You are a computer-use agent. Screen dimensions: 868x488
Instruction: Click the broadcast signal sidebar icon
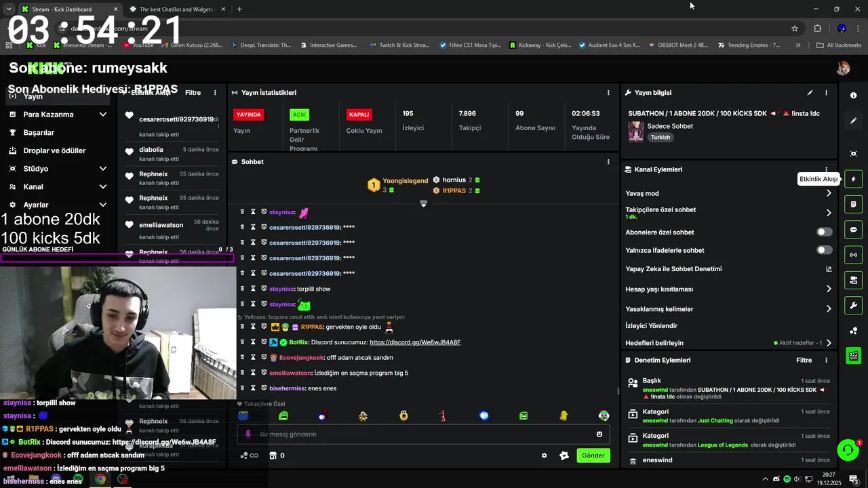coord(853,255)
